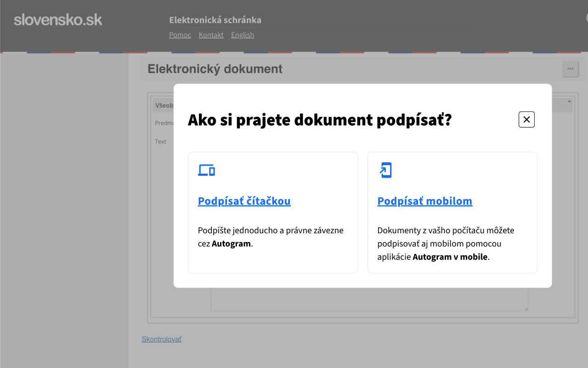Click the Skontrolovať link
The image size is (588, 368).
tap(161, 339)
